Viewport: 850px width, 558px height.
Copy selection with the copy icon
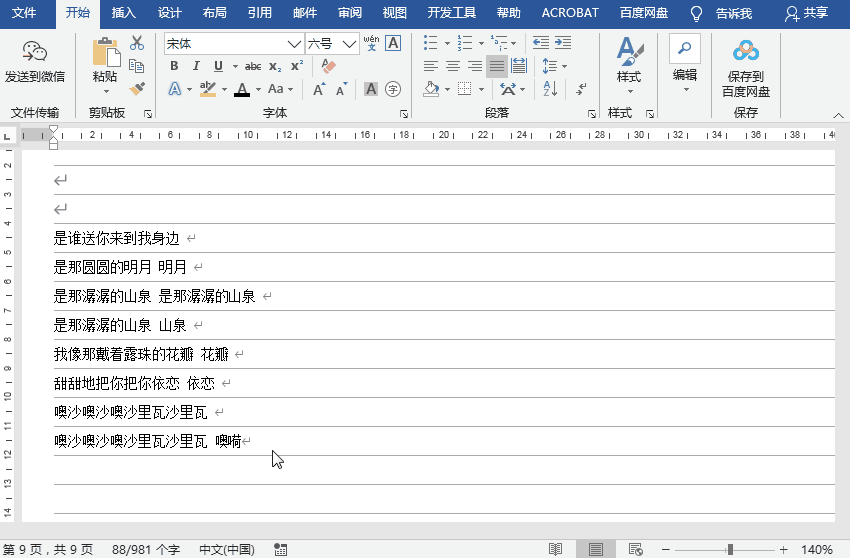[x=137, y=66]
